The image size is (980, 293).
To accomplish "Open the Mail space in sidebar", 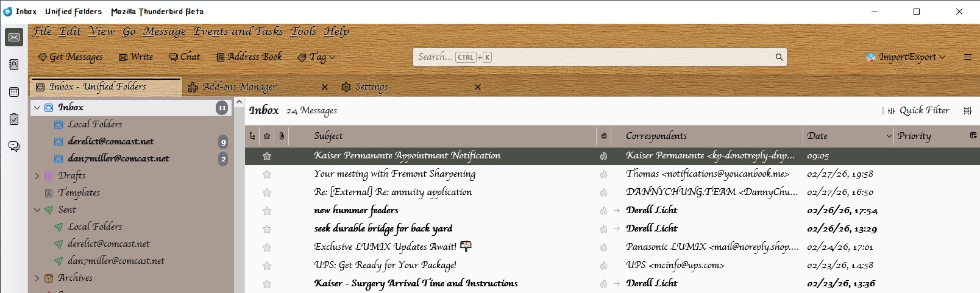I will pos(14,37).
